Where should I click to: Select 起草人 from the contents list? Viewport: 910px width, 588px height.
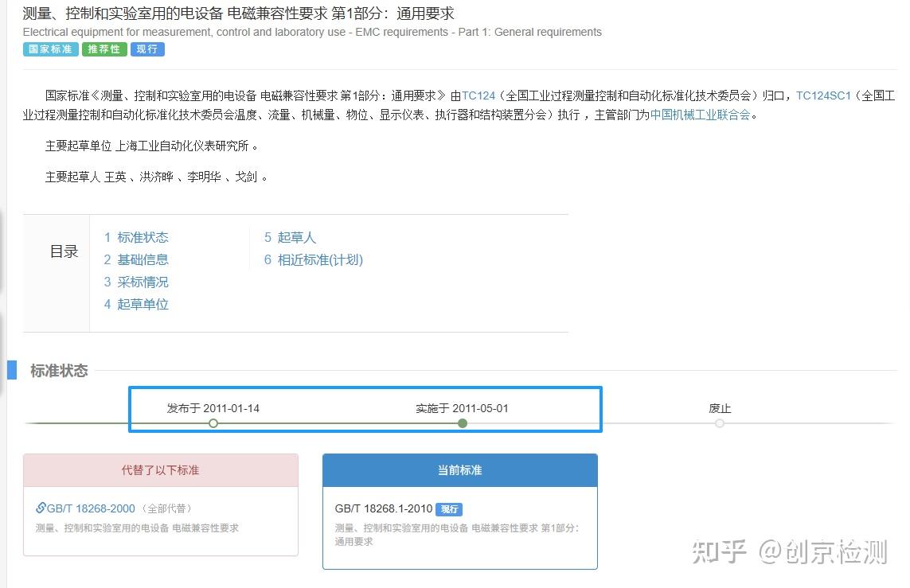(x=297, y=237)
